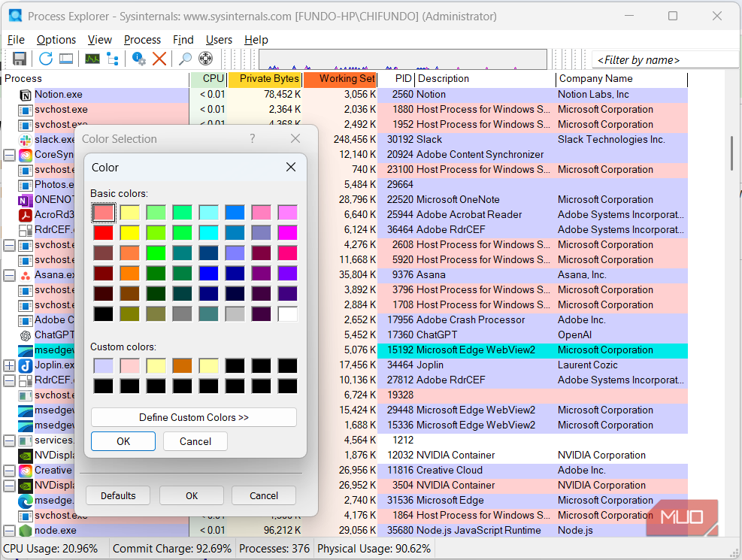
Task: Click the Show Process Tree icon
Action: (113, 59)
